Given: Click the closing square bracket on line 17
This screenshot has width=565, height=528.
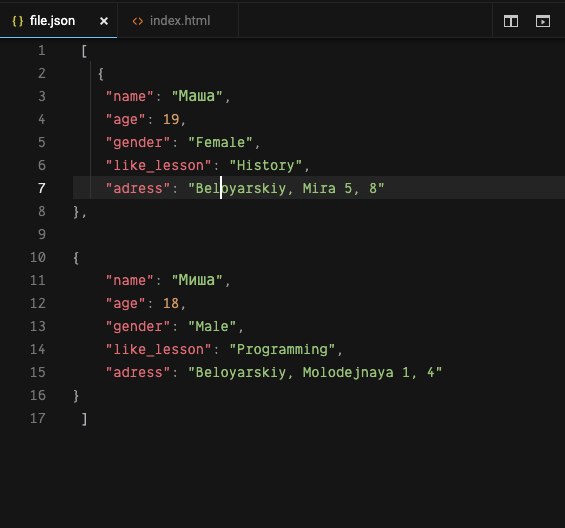Looking at the screenshot, I should 84,419.
